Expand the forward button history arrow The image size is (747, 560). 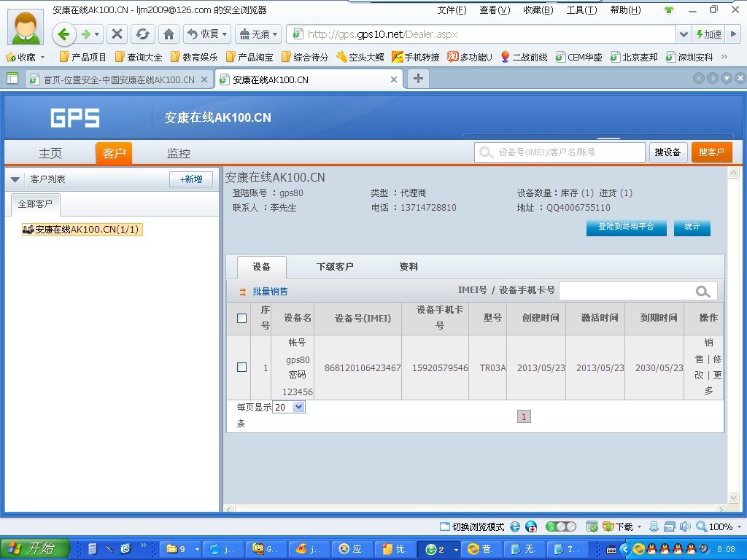click(x=97, y=34)
